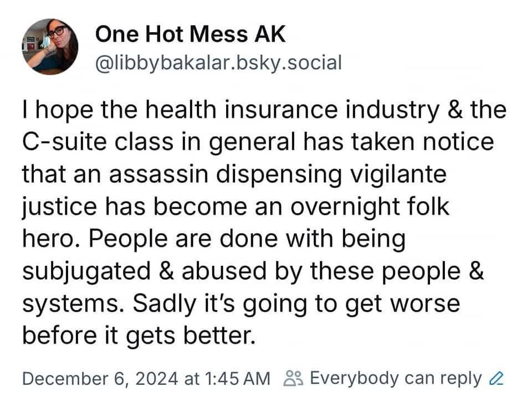This screenshot has width=532, height=397.
Task: Open the One Hot Mess AK profile avatar
Action: (50, 47)
